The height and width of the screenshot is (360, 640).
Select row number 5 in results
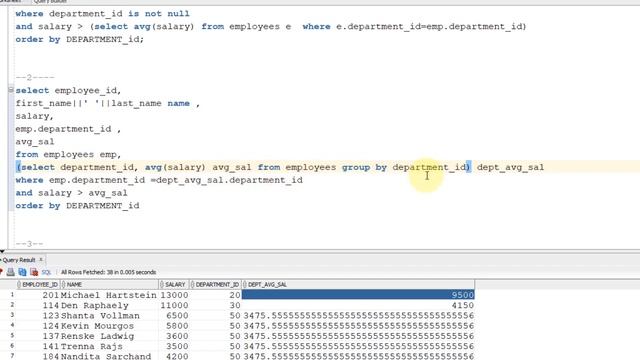click(12, 335)
